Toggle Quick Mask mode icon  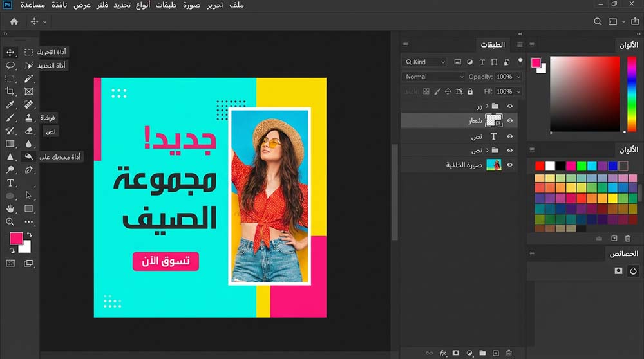click(x=10, y=263)
